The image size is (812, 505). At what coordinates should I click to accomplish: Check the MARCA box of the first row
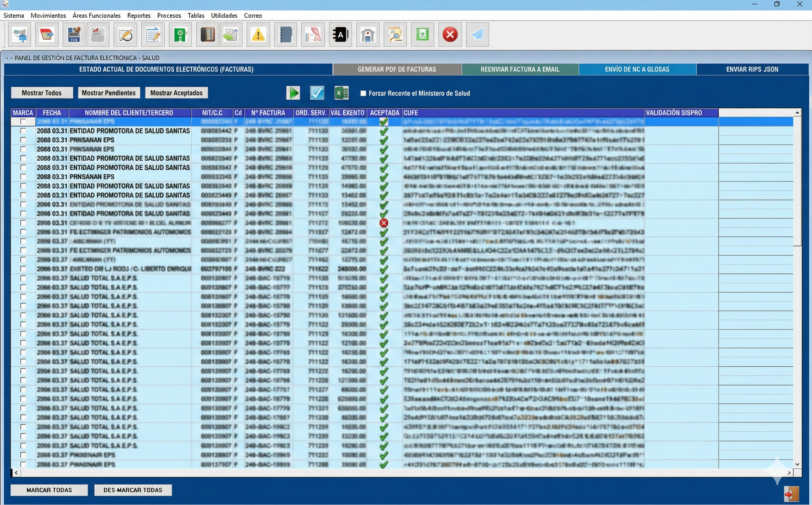pyautogui.click(x=23, y=122)
